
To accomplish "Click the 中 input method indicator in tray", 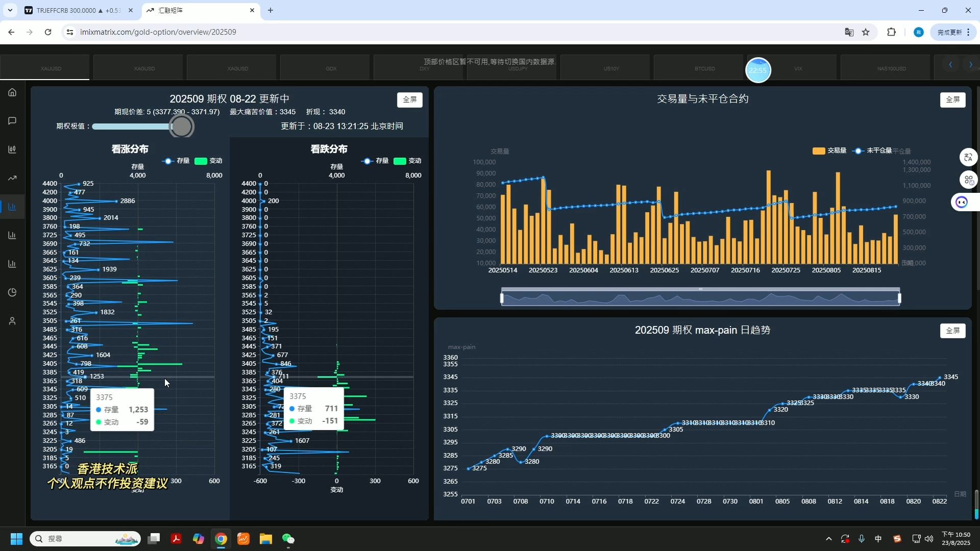I will 878,539.
